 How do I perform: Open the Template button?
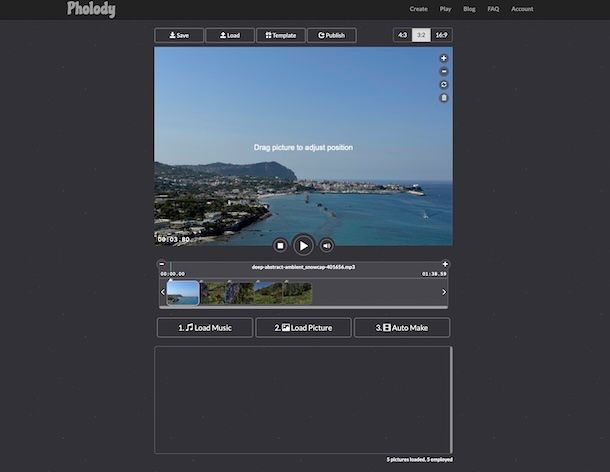click(x=280, y=35)
